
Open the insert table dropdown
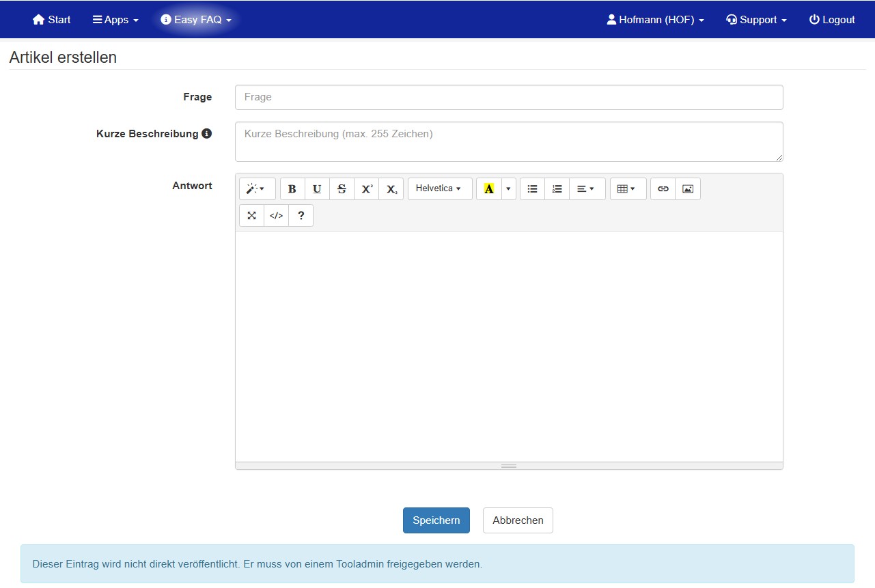[x=628, y=189]
